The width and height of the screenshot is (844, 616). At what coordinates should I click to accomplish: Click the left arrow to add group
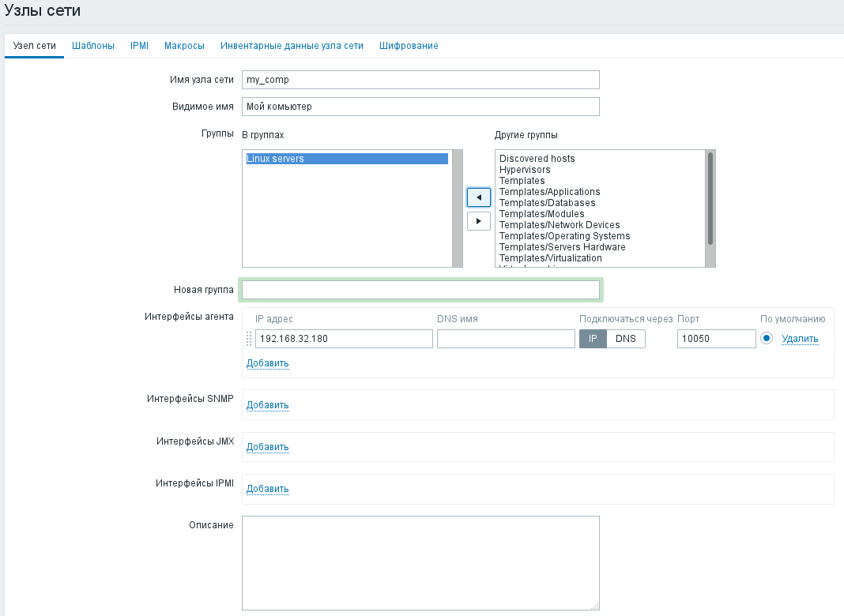[478, 197]
